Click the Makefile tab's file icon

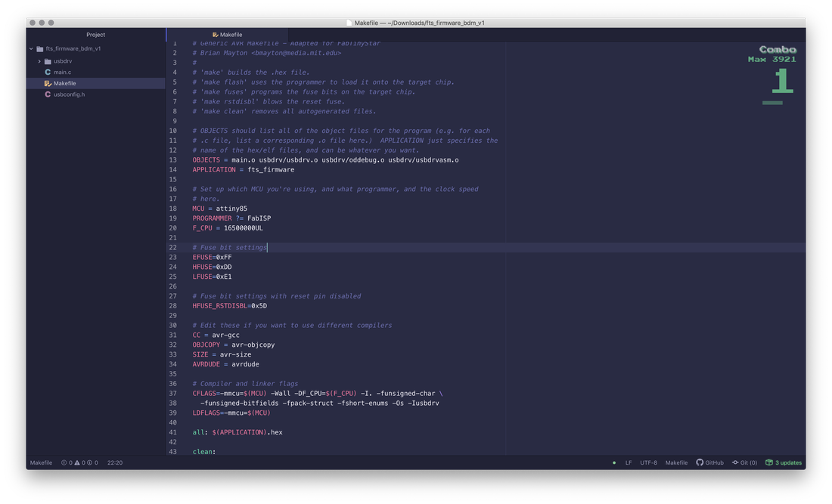tap(216, 35)
